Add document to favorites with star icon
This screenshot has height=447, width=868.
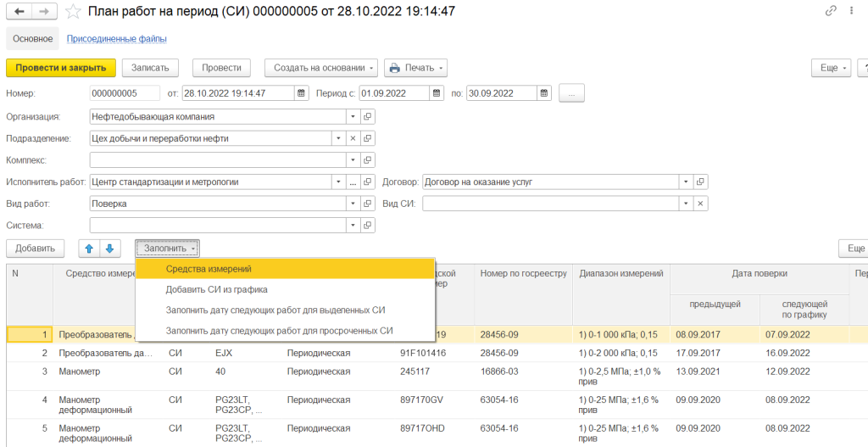[x=74, y=12]
